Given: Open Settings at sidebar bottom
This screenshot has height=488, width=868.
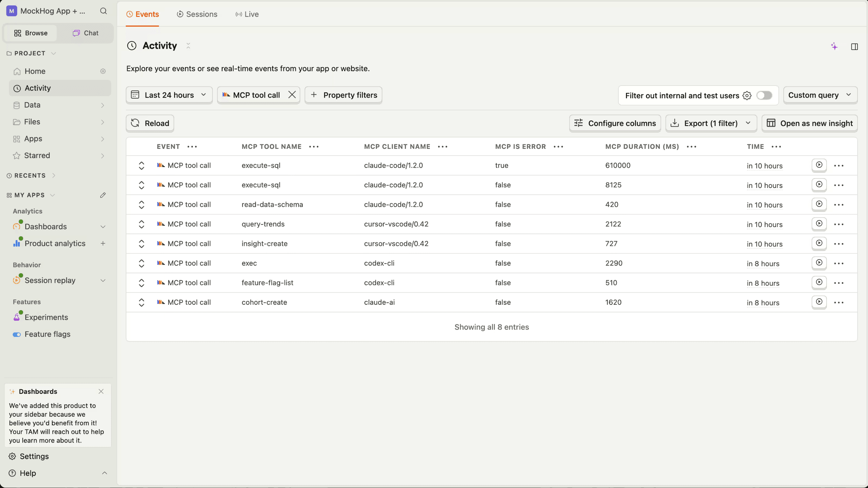Looking at the screenshot, I should pyautogui.click(x=34, y=457).
